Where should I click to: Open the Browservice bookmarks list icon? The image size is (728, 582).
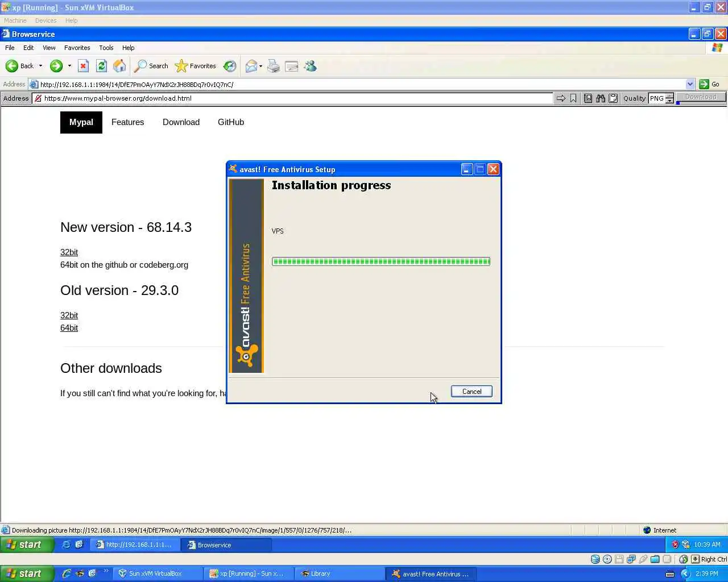[588, 98]
